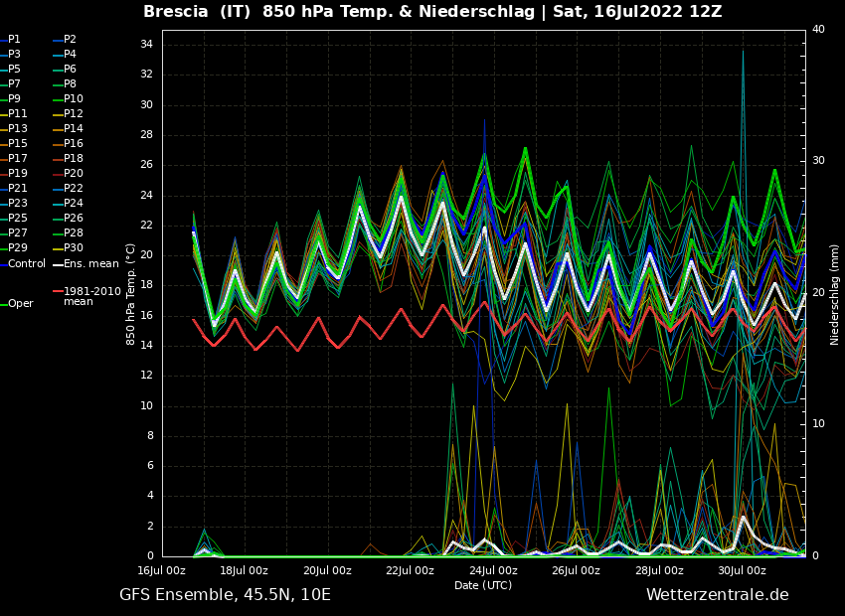Click the Wetterzentrale.de text
The image size is (845, 616).
pyautogui.click(x=717, y=595)
